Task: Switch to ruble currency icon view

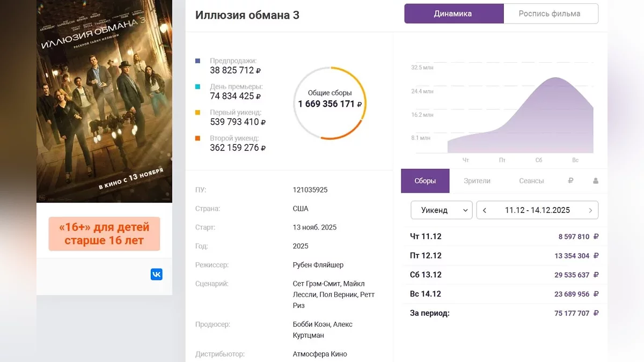Action: tap(570, 181)
